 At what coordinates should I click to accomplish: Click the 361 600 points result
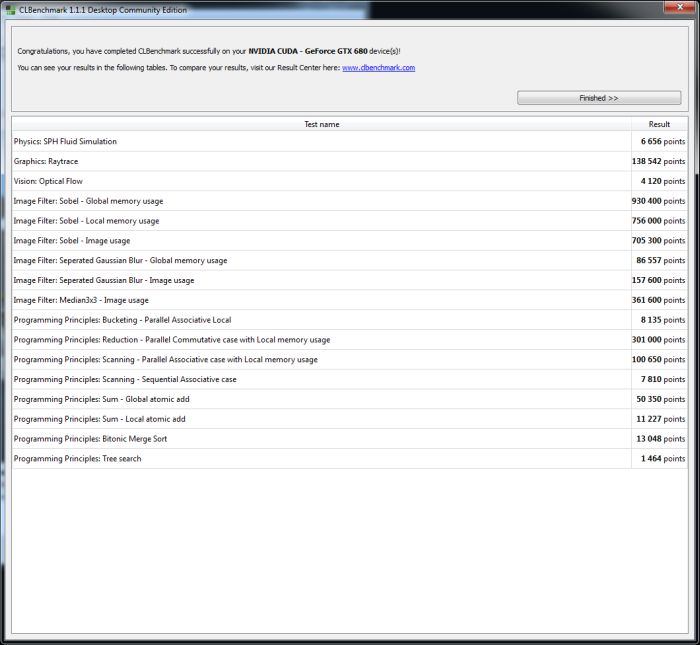click(658, 300)
